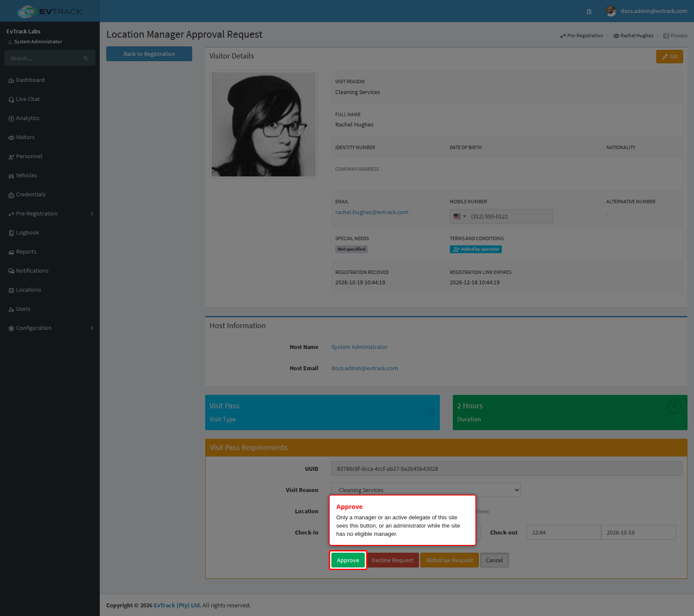Open rachel.hughes@evtrack.com email link
The width and height of the screenshot is (694, 616).
[372, 212]
